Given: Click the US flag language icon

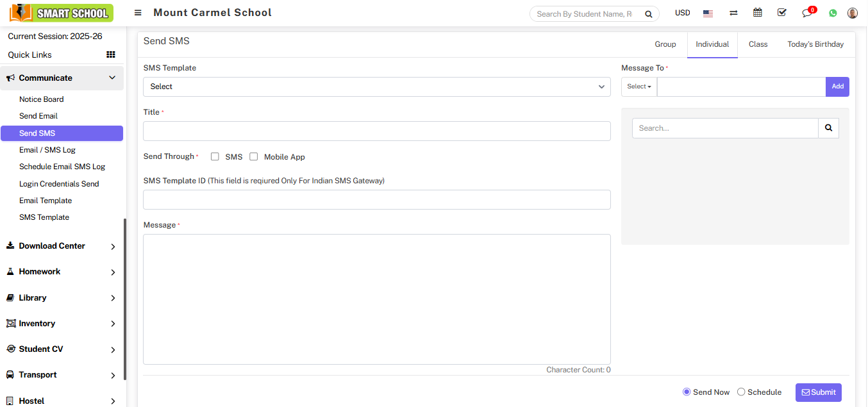Looking at the screenshot, I should coord(708,13).
